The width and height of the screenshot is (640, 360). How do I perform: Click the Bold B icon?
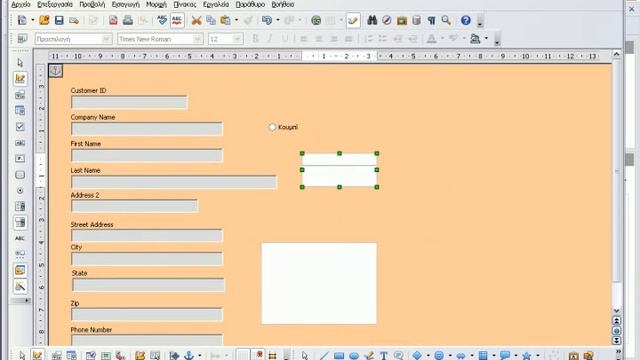coord(255,39)
